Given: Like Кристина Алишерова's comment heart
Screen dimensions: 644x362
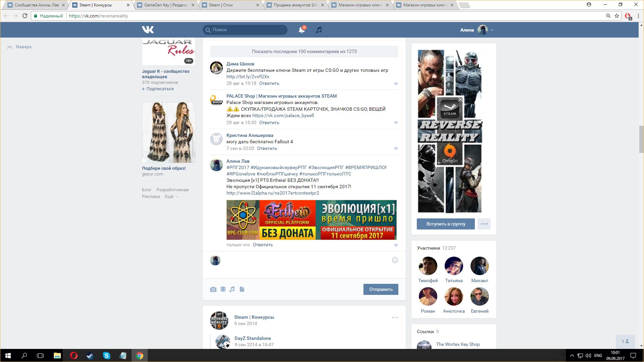Looking at the screenshot, I should [x=396, y=149].
